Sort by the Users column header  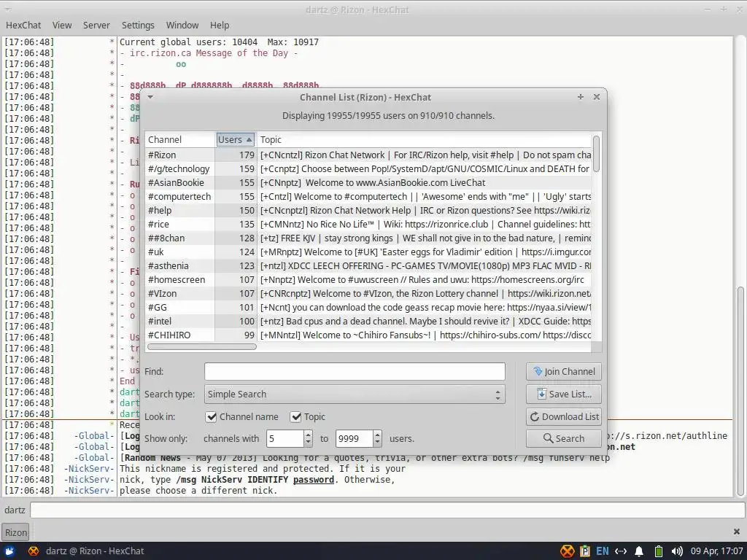235,139
